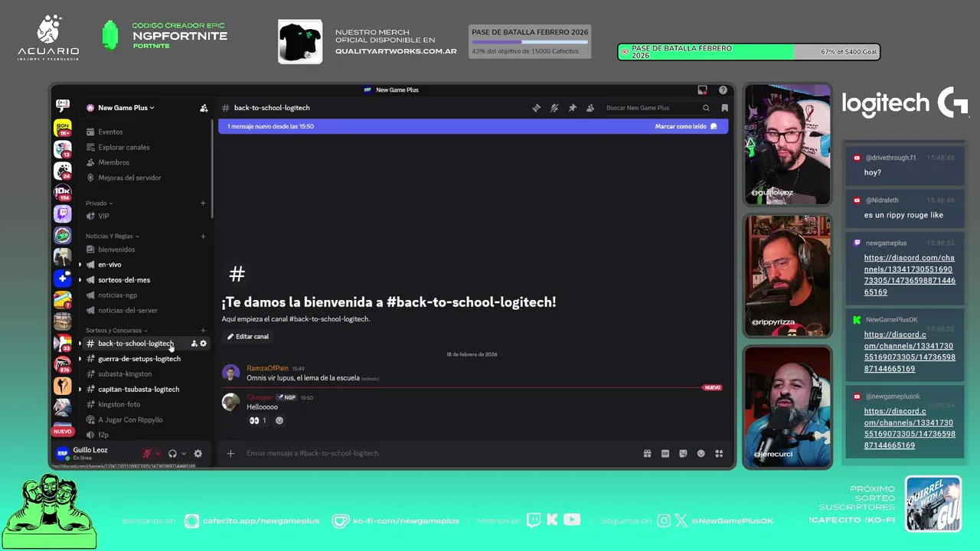The width and height of the screenshot is (980, 551).
Task: Open settings gear on back-to-school-logitech channel
Action: pos(203,344)
